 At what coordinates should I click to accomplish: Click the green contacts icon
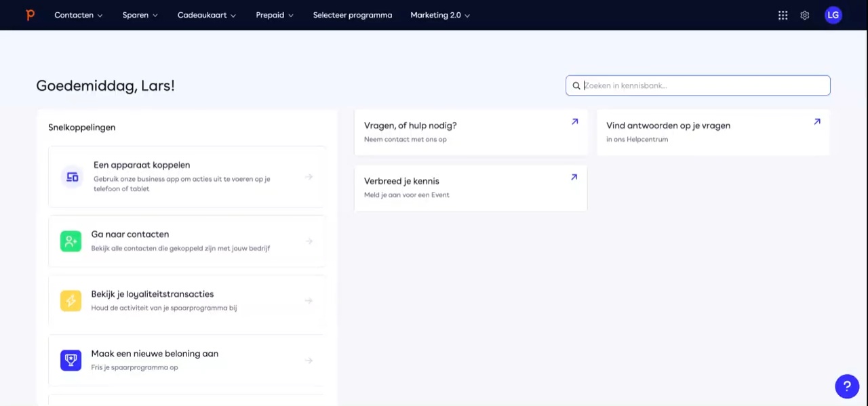pos(71,241)
